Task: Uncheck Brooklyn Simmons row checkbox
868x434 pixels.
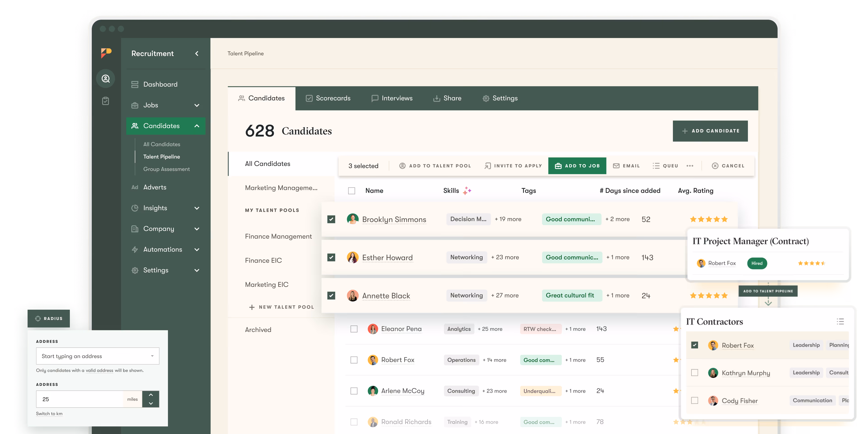Action: pyautogui.click(x=331, y=219)
